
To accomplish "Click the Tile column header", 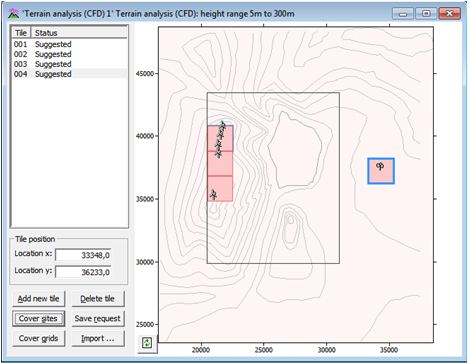I will pyautogui.click(x=21, y=33).
